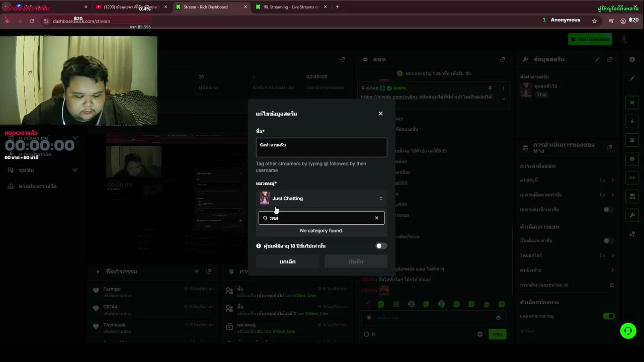Expand the followers-only chat setting chevron
The height and width of the screenshot is (362, 644).
point(612,195)
